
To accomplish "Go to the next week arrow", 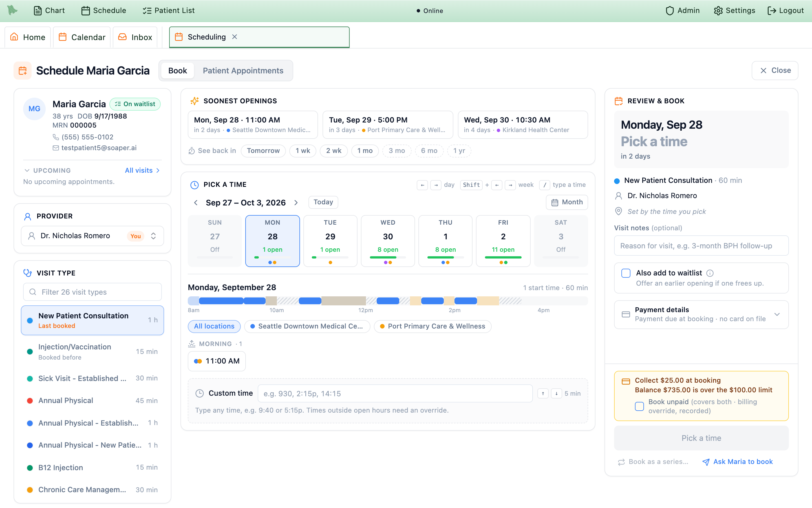I will 296,203.
